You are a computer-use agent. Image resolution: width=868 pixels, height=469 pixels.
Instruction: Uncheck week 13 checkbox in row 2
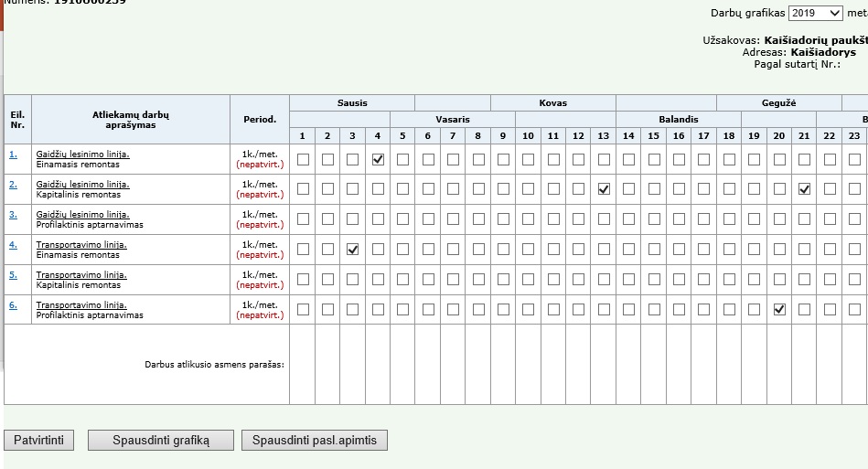(604, 189)
